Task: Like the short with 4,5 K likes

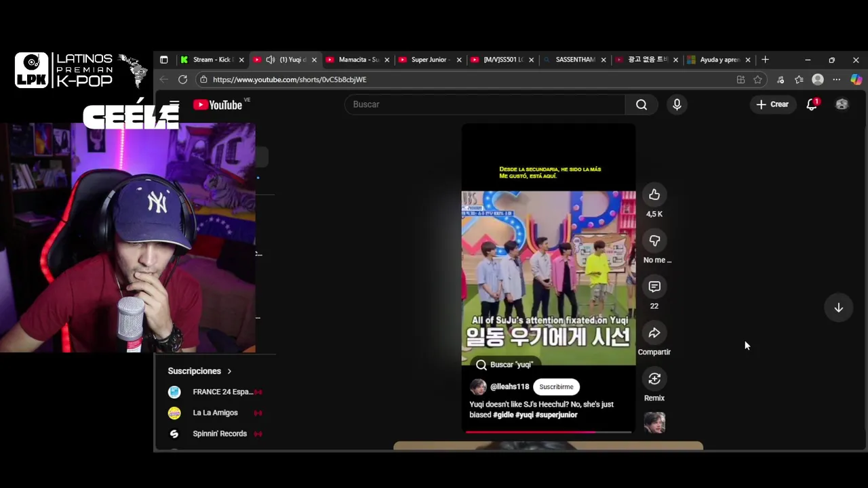Action: [x=654, y=195]
